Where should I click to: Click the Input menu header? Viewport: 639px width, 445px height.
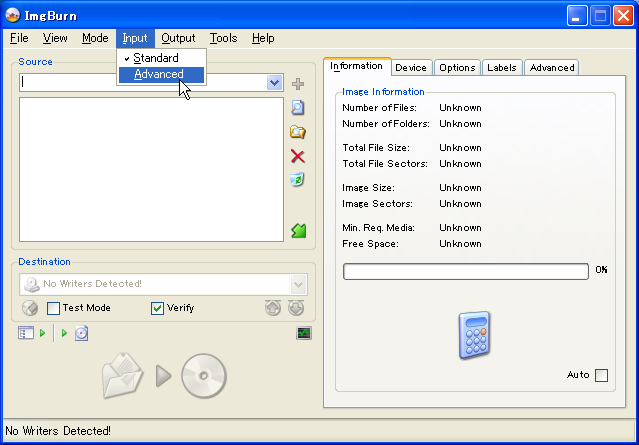pos(135,38)
